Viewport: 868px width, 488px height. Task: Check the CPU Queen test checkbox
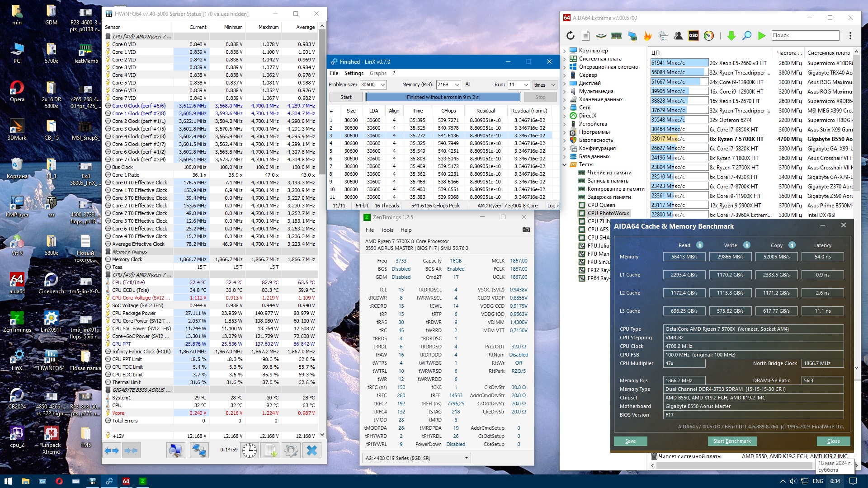click(x=582, y=205)
